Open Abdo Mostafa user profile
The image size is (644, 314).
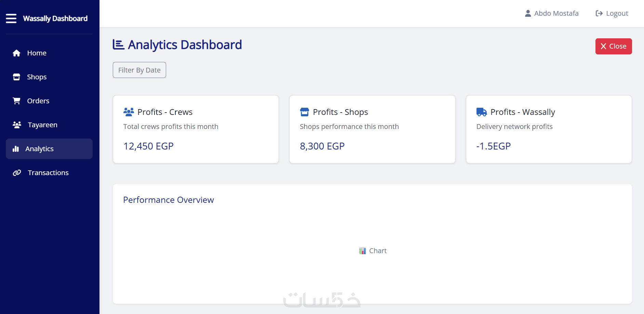tap(556, 13)
